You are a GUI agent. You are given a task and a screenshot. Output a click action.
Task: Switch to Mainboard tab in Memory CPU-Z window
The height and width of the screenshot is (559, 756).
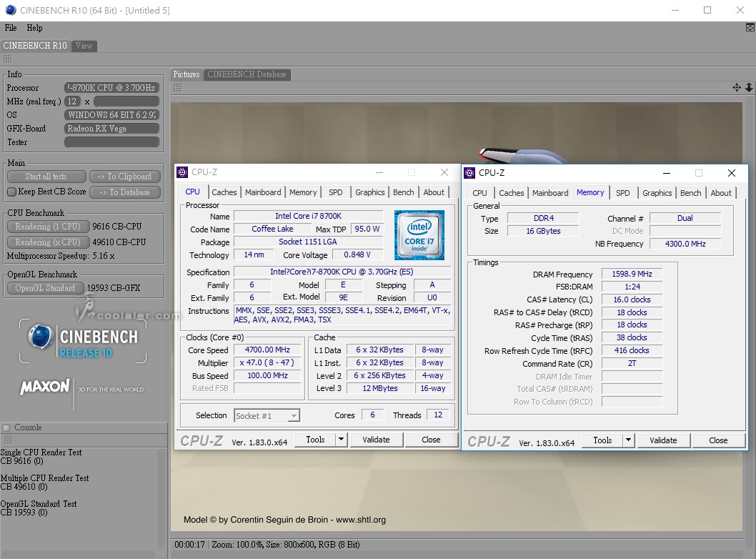(550, 193)
